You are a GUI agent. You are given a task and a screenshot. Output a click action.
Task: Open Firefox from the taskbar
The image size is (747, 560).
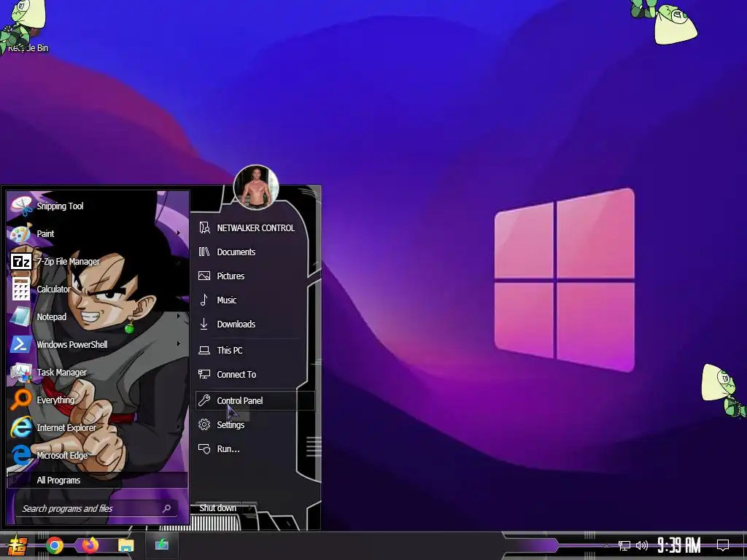coord(90,545)
